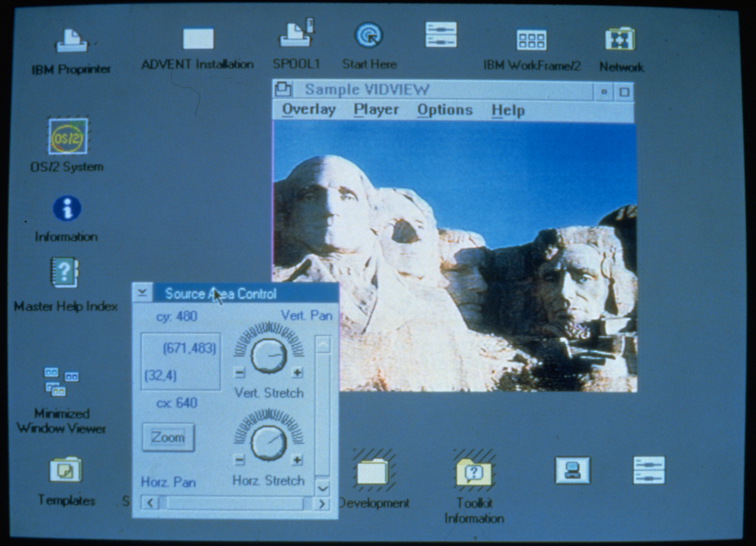
Task: Click down arrow of Vert. Pan scrollbar
Action: (323, 489)
